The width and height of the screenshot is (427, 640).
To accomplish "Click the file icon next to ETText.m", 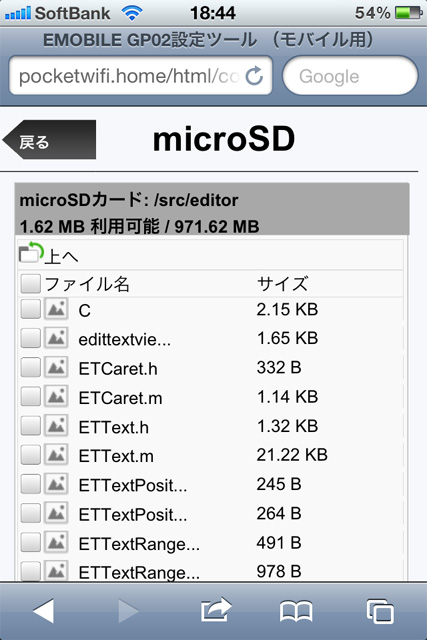I will [56, 454].
